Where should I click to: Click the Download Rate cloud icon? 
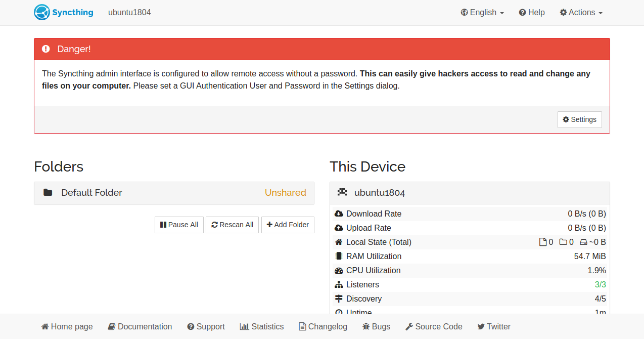pos(339,214)
